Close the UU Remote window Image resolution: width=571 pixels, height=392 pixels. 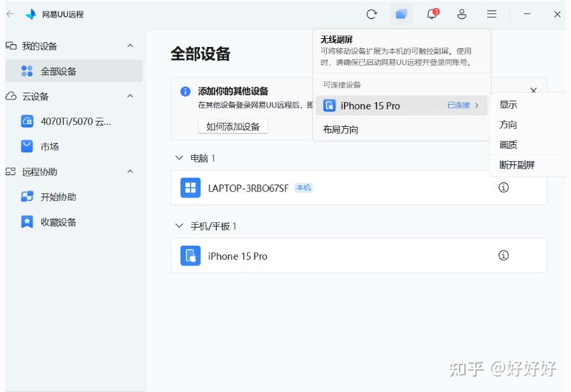click(x=557, y=14)
